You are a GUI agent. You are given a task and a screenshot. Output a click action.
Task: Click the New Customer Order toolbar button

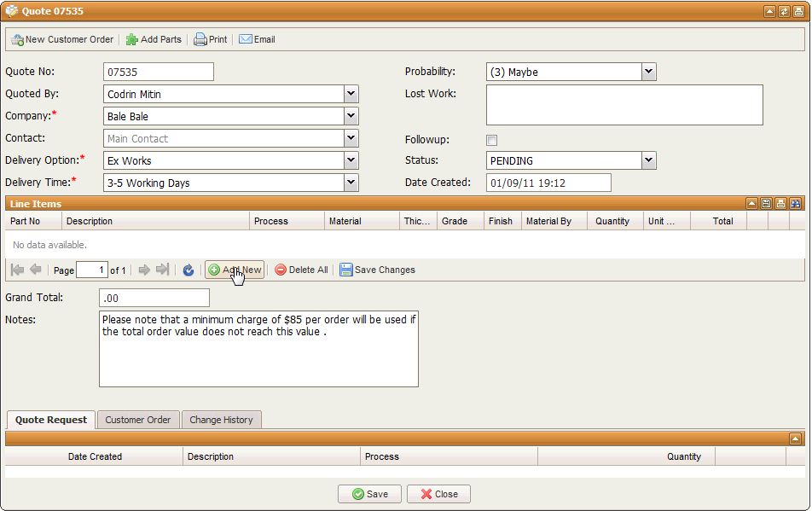click(62, 39)
